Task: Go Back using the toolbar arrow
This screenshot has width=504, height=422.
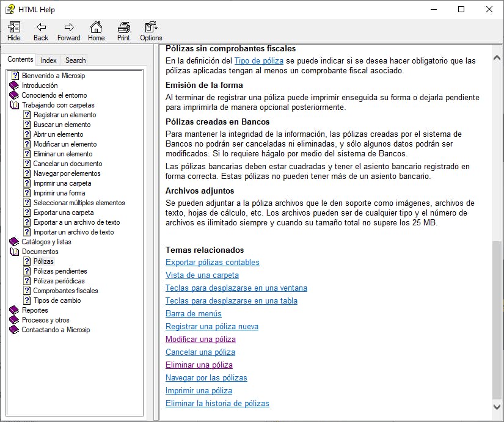Action: [41, 27]
